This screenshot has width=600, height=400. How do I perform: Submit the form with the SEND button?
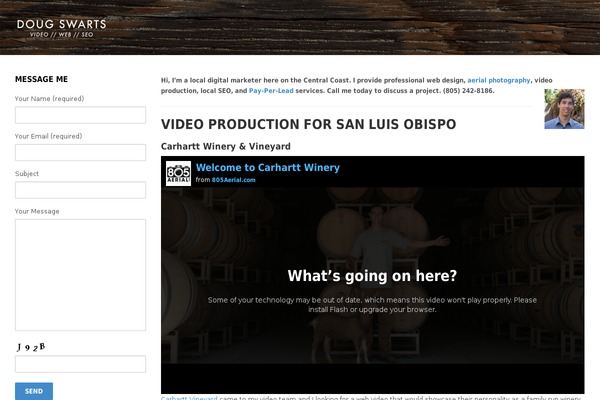click(x=34, y=391)
